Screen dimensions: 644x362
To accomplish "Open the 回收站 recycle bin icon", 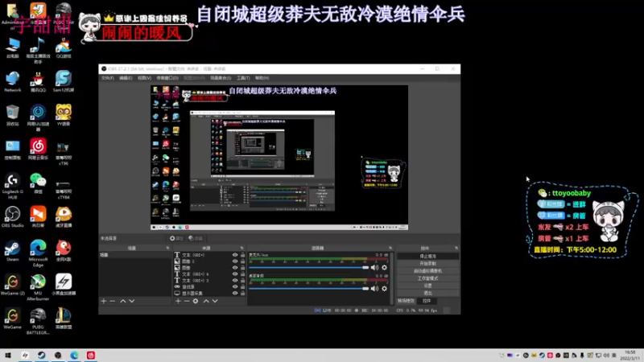I will point(12,115).
